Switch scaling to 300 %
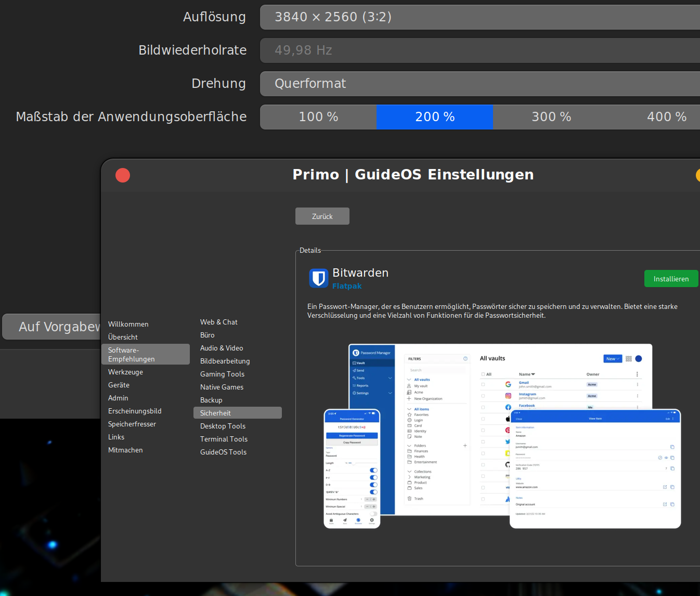This screenshot has width=700, height=596. click(x=551, y=117)
